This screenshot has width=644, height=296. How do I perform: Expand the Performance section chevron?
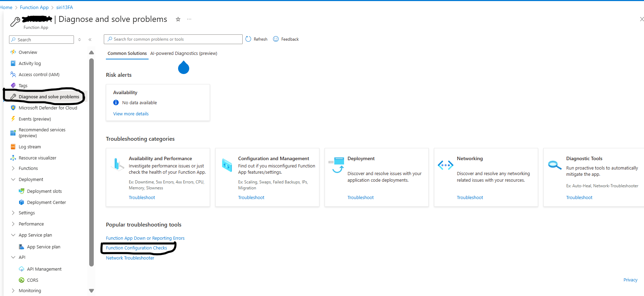click(13, 224)
